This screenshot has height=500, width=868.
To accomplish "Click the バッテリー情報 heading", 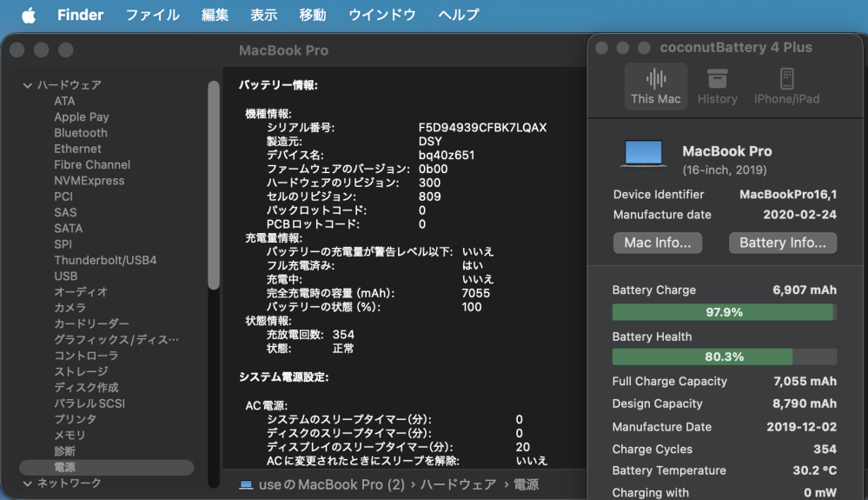I will pyautogui.click(x=278, y=85).
